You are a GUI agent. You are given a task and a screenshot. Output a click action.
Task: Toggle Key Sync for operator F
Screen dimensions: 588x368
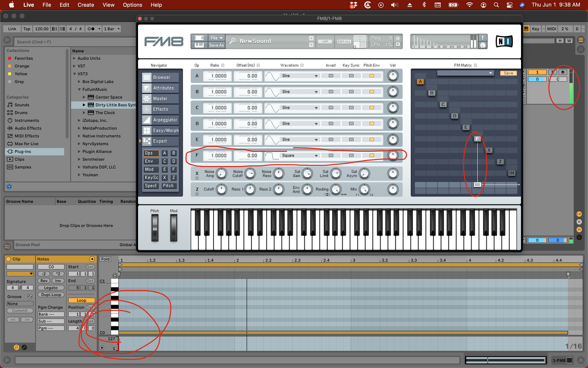351,155
